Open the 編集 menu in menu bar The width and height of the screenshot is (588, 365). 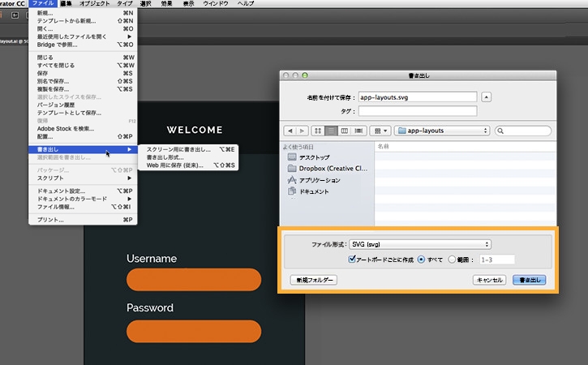point(67,3)
